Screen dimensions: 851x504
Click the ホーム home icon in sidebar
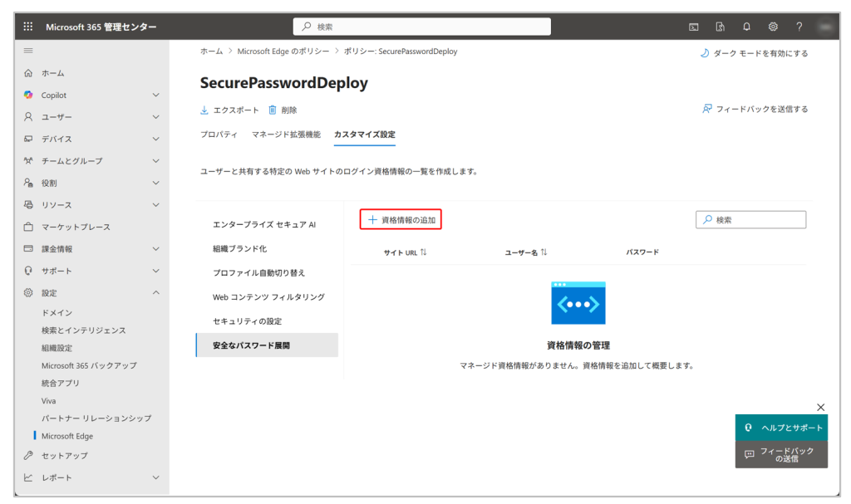tap(28, 73)
